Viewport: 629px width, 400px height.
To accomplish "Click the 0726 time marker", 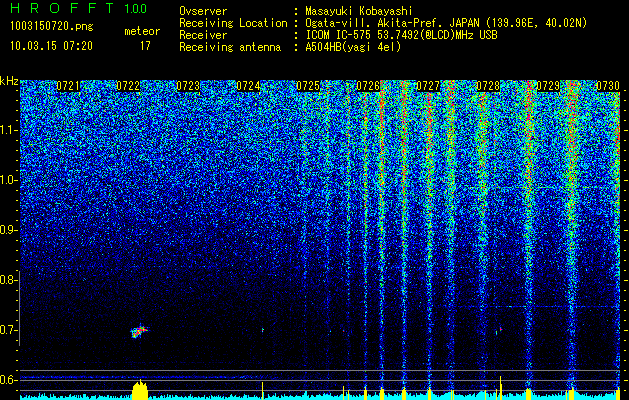I will click(368, 85).
